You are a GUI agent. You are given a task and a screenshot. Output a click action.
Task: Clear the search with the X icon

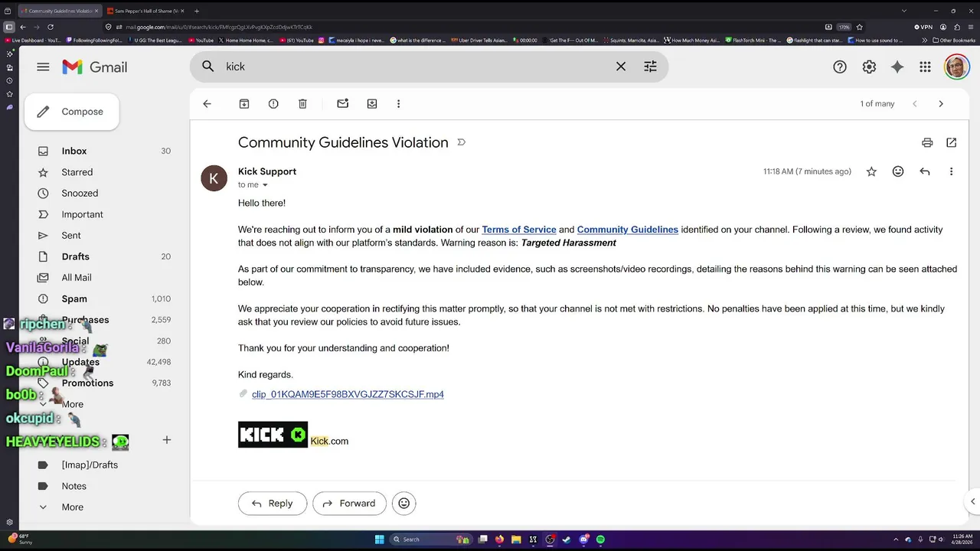click(x=621, y=67)
